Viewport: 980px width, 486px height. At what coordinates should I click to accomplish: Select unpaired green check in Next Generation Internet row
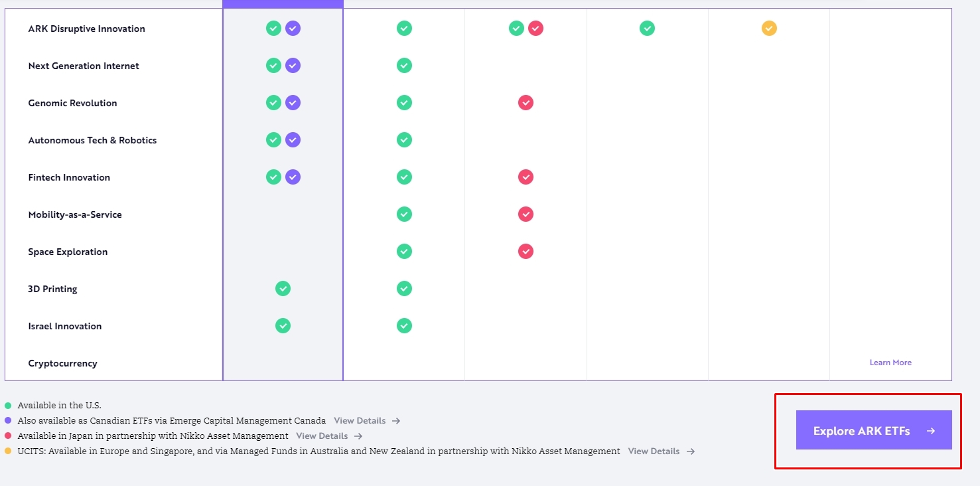pos(404,66)
